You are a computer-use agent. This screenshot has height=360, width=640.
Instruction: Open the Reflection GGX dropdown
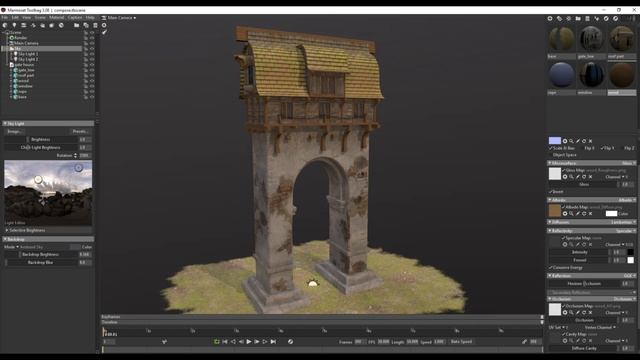click(x=630, y=276)
